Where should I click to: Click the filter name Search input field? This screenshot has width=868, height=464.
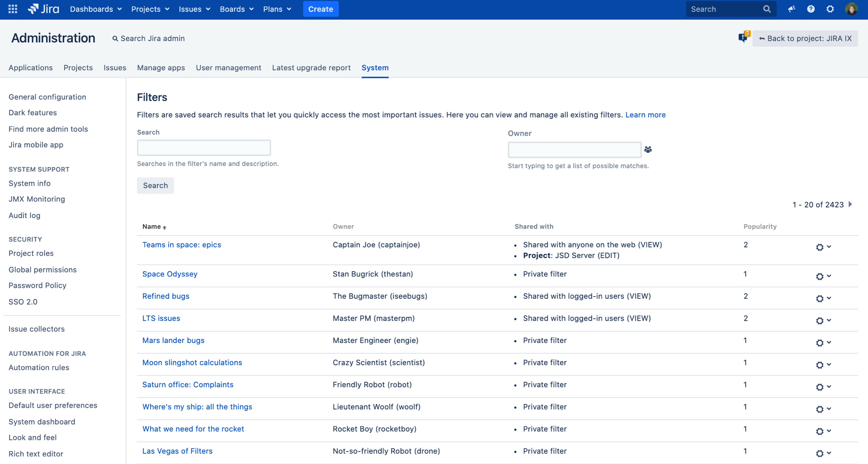click(x=204, y=148)
